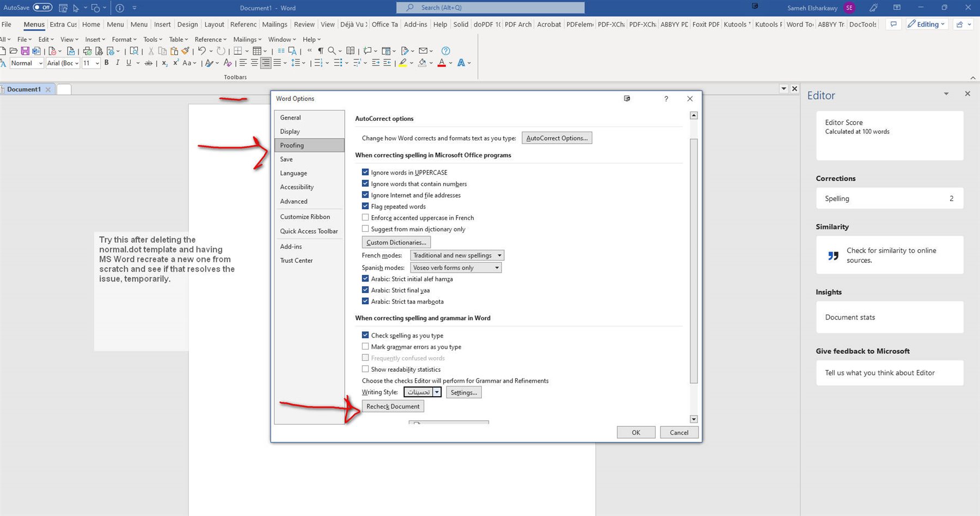Expand the Table classic menu

pyautogui.click(x=178, y=39)
